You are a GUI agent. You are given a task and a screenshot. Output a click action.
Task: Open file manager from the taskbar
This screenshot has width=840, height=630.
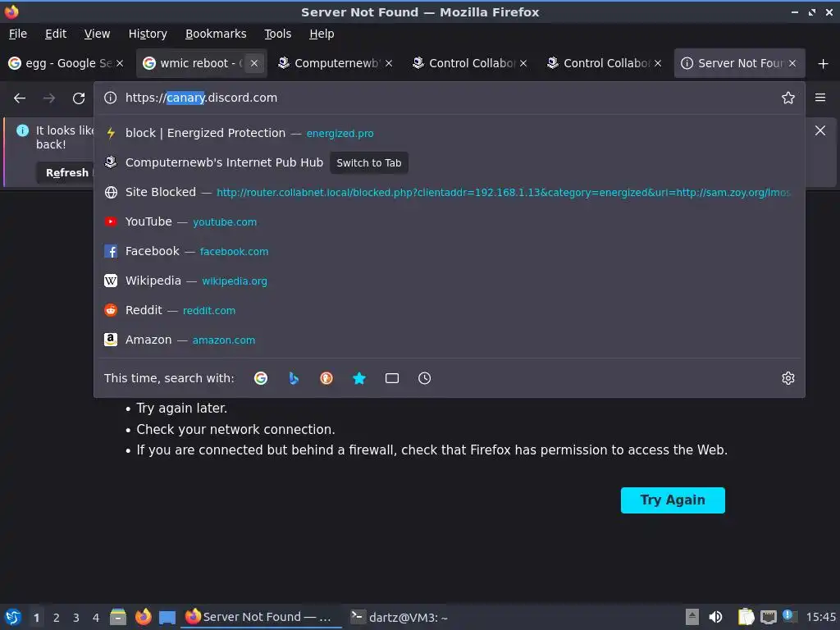tap(118, 617)
